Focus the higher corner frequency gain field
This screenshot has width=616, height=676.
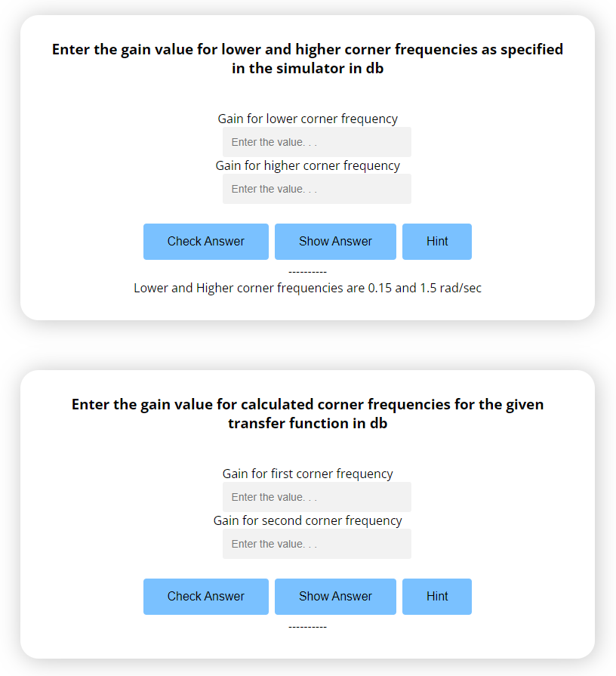[x=316, y=189]
